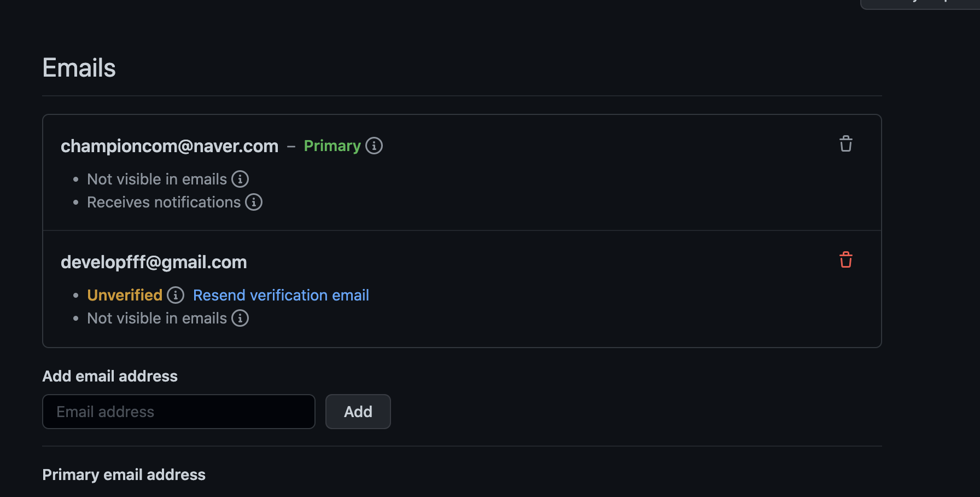Viewport: 980px width, 497px height.
Task: Show info for Unverified status
Action: (176, 295)
